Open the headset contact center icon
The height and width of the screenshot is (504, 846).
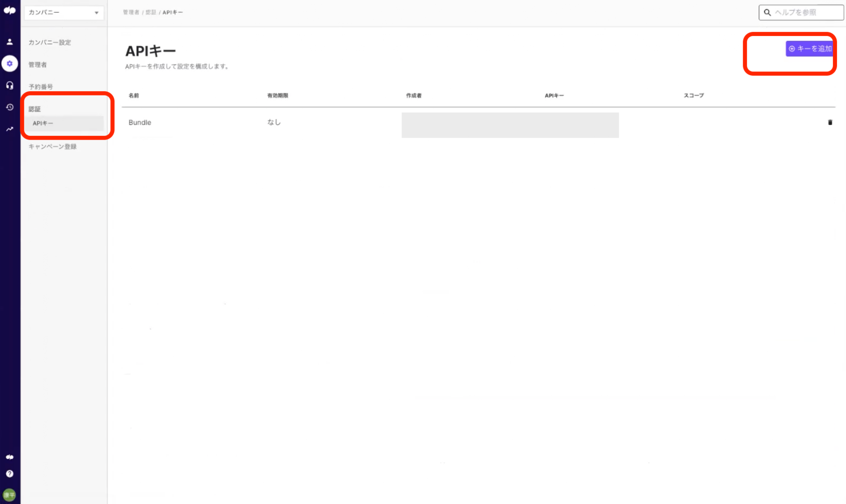10,86
